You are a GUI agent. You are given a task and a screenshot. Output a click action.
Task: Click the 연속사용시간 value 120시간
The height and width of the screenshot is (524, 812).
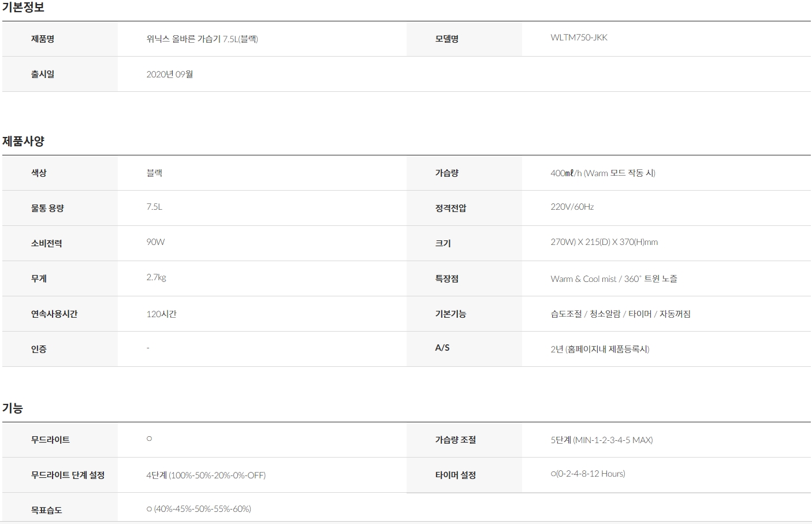(x=162, y=314)
